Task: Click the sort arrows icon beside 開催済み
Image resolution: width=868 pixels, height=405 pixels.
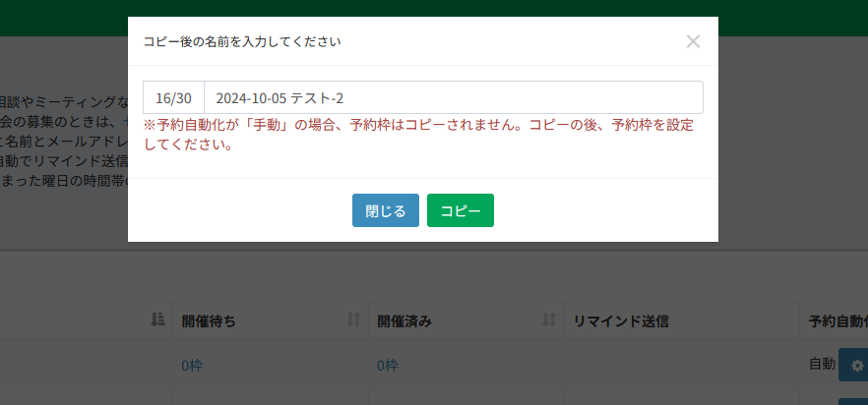Action: [x=549, y=320]
